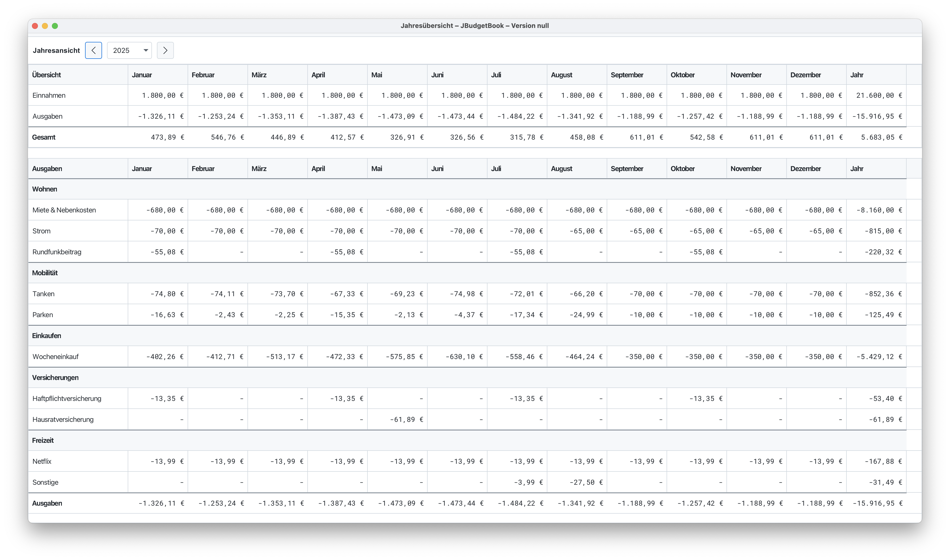This screenshot has height=560, width=950.
Task: Select the Einnahmen row label
Action: pyautogui.click(x=49, y=95)
